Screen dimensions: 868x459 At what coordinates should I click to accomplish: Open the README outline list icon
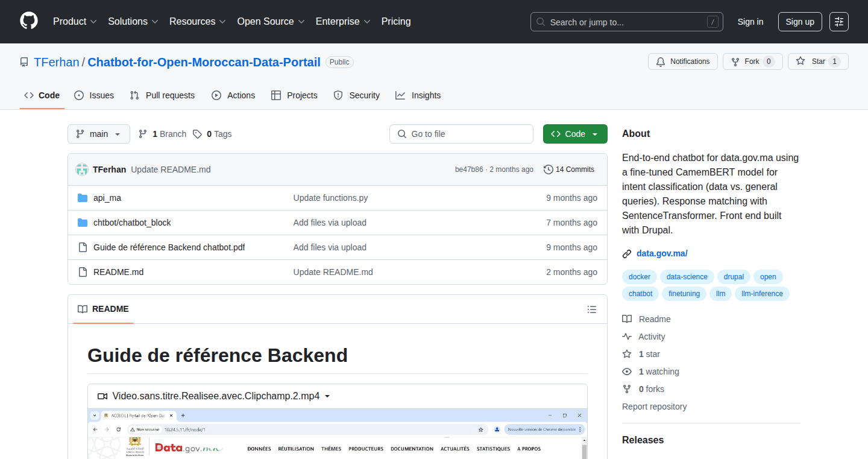592,309
